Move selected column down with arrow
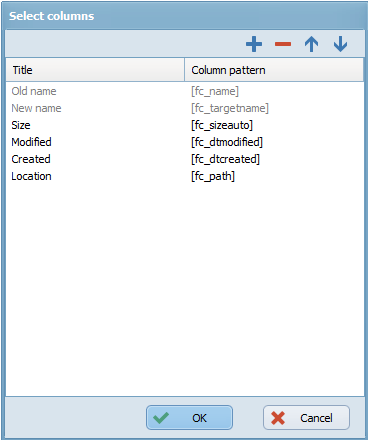Viewport: 368px width, 440px height. coord(340,44)
